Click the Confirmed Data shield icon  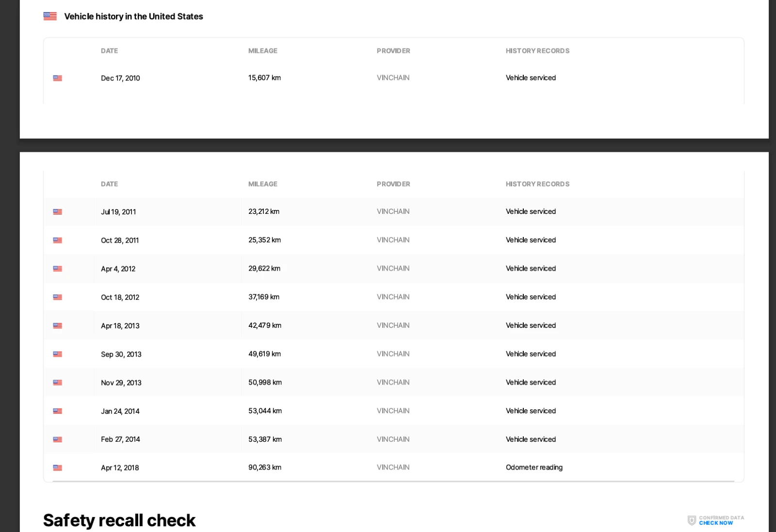(x=692, y=520)
